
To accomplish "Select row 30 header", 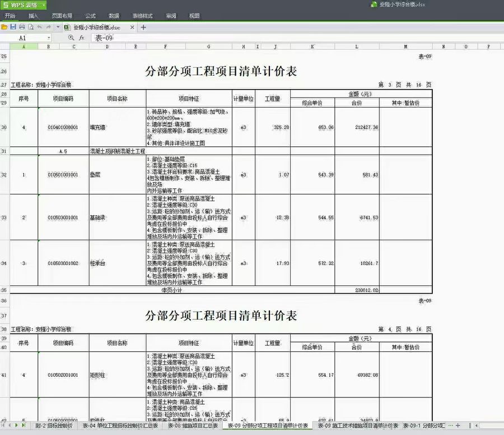I will [4, 127].
